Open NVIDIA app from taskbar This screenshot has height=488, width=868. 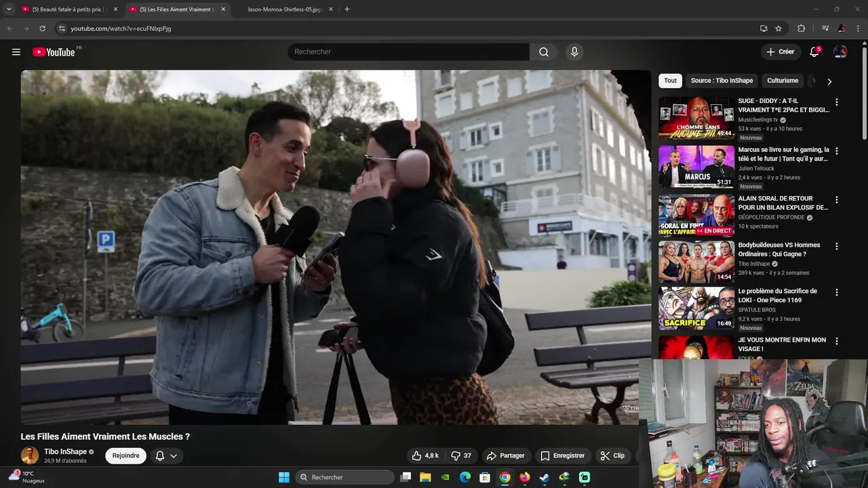(445, 477)
